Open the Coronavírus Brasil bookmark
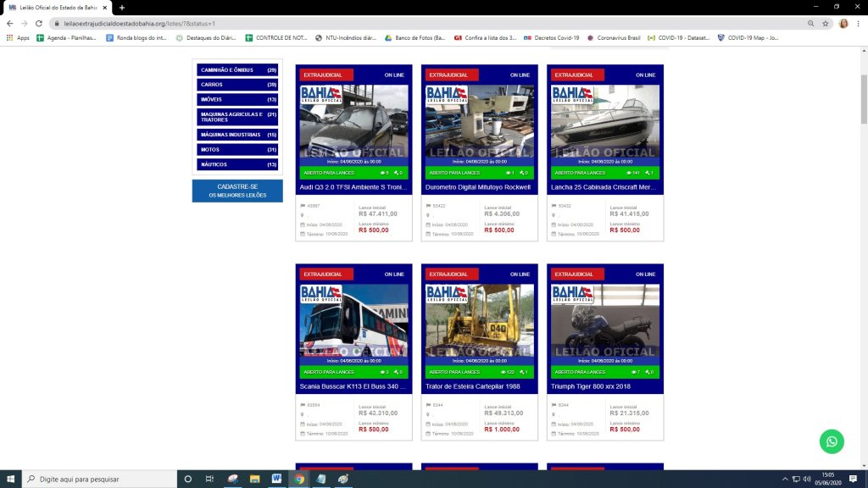868x488 pixels. [x=614, y=37]
